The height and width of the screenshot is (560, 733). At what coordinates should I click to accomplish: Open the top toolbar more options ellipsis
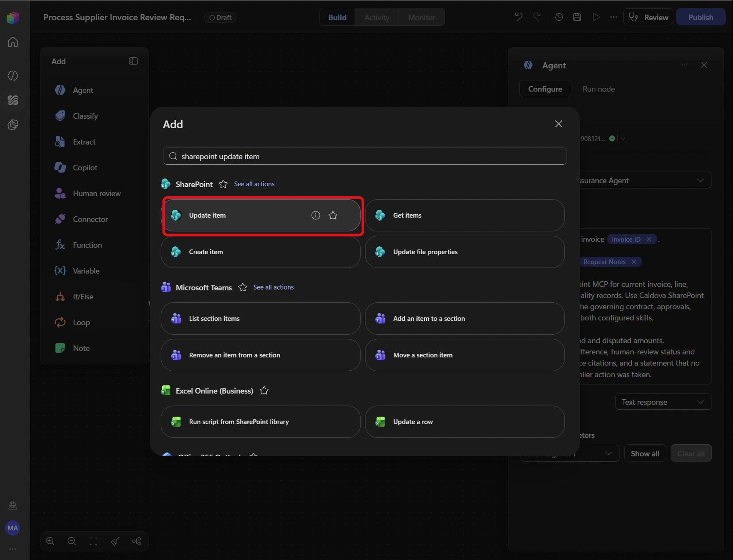614,17
